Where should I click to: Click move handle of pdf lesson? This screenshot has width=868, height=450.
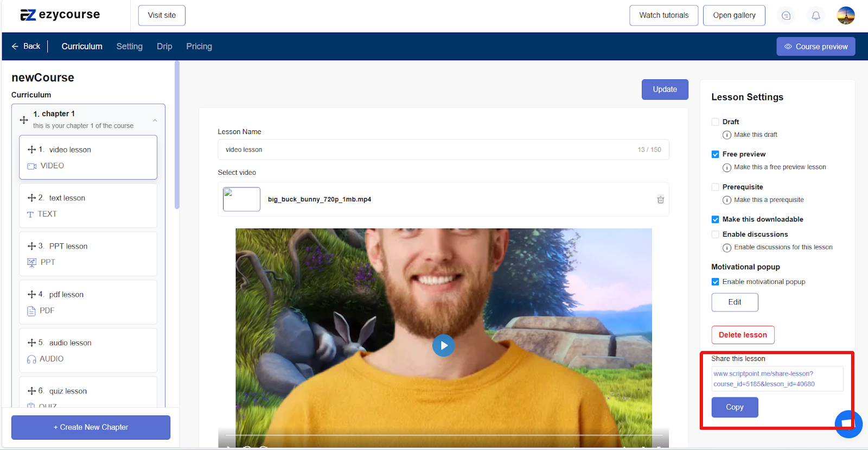(x=31, y=294)
